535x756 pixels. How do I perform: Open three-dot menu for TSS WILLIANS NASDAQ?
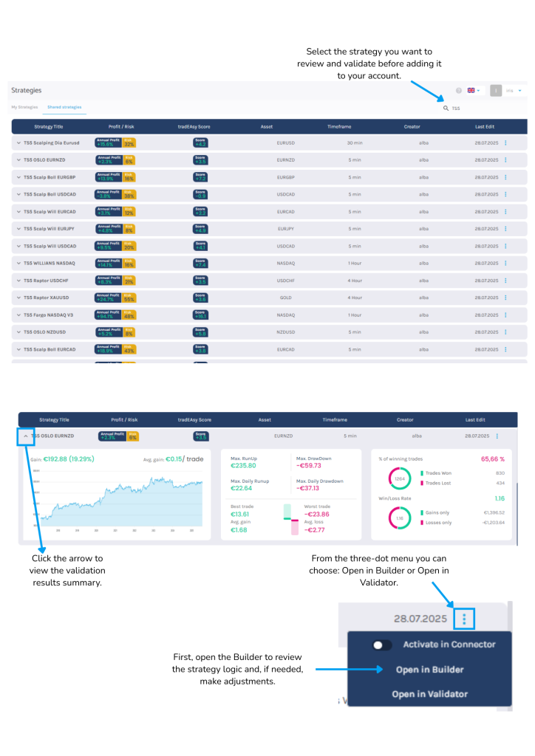coord(505,263)
